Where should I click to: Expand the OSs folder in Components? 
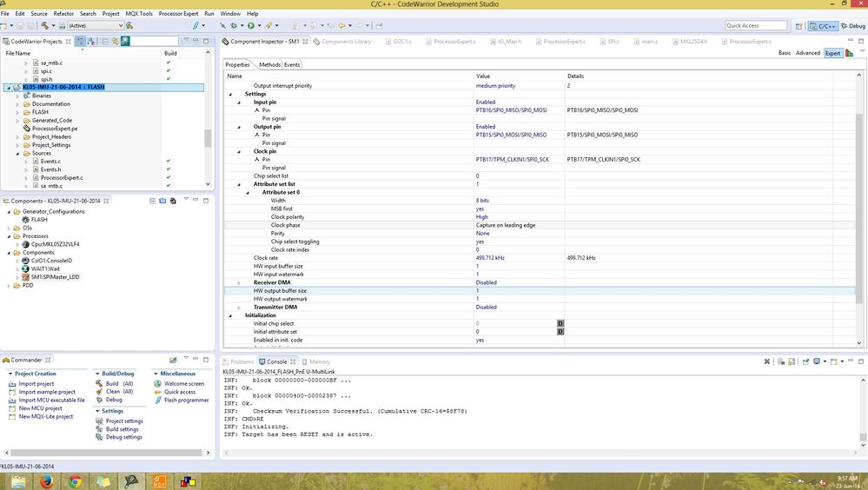tap(9, 228)
